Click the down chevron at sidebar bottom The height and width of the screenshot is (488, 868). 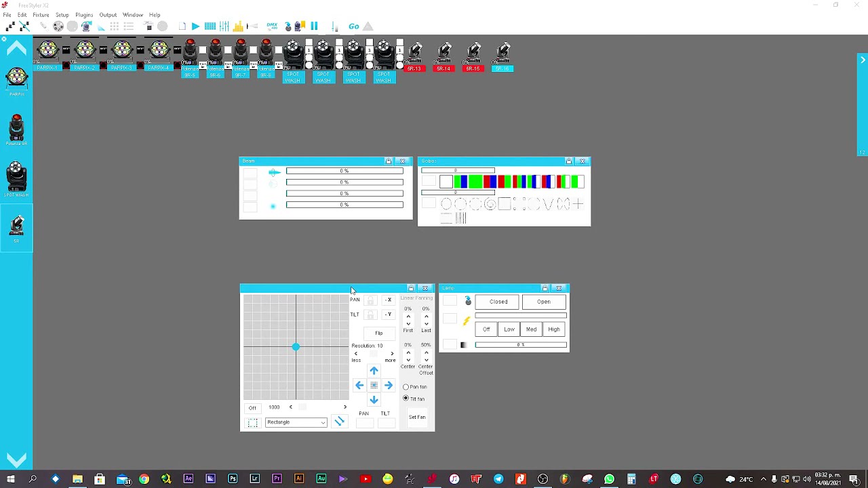pos(16,460)
